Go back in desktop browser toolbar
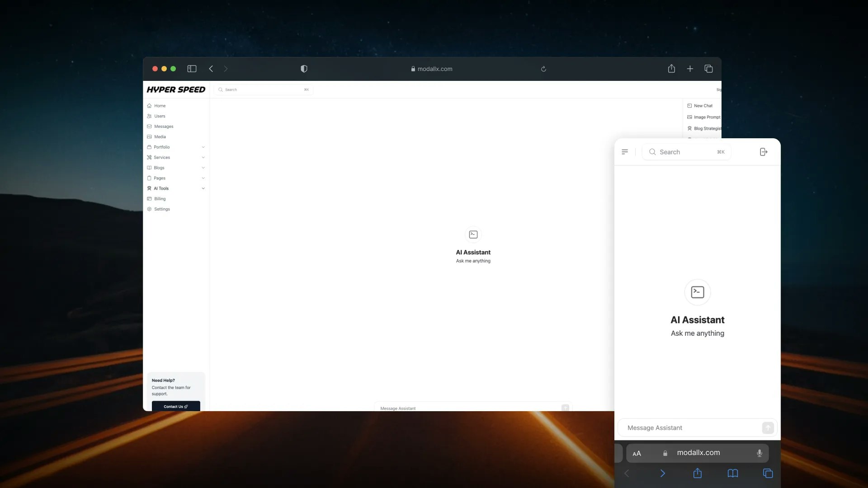868x488 pixels. pyautogui.click(x=211, y=69)
